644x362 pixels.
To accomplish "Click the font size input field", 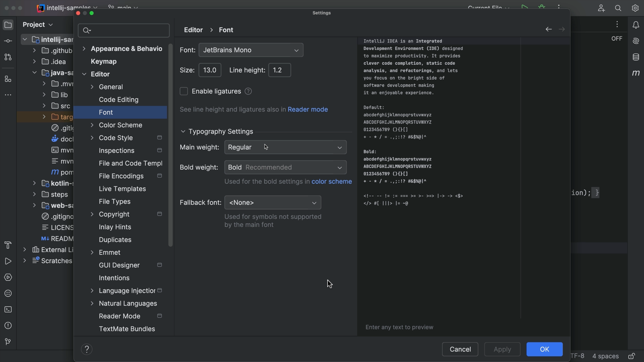I will point(210,70).
